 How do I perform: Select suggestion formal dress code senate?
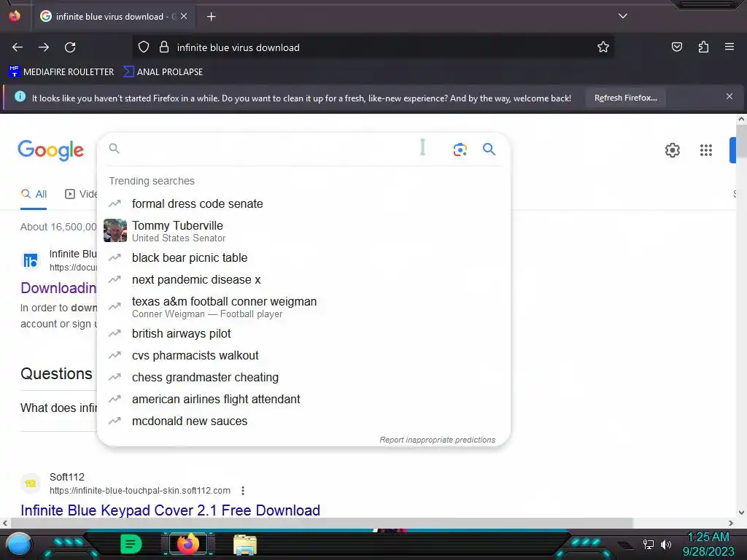pyautogui.click(x=303, y=204)
